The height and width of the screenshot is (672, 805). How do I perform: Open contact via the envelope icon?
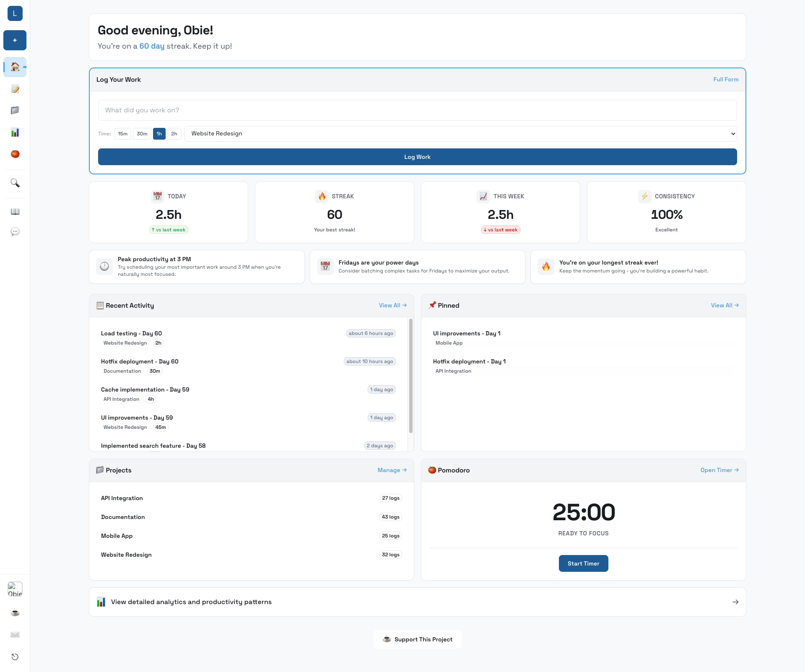point(15,634)
